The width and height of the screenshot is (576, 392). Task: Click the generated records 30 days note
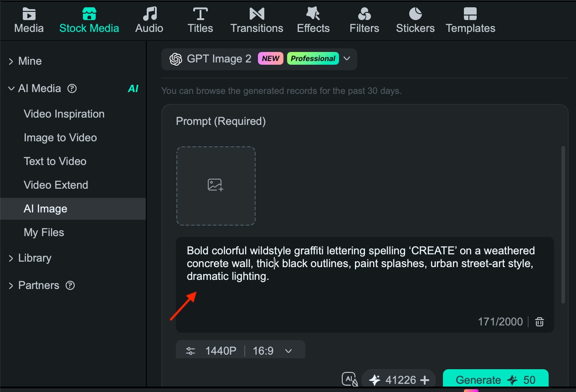pyautogui.click(x=281, y=91)
